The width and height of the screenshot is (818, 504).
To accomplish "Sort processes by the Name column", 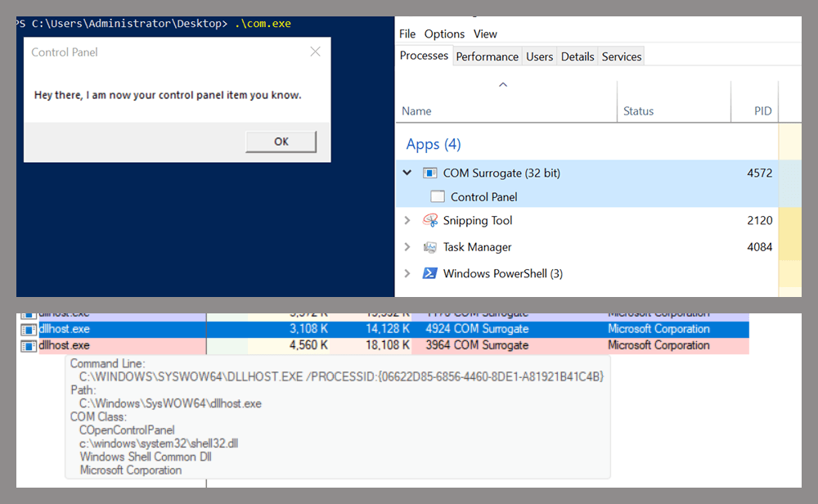I will (417, 111).
